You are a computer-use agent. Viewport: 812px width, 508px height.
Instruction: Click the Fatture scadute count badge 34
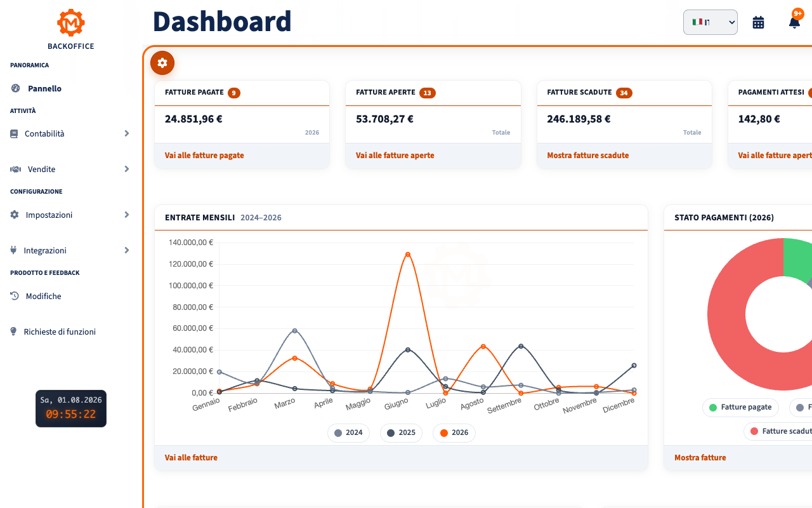pyautogui.click(x=624, y=93)
